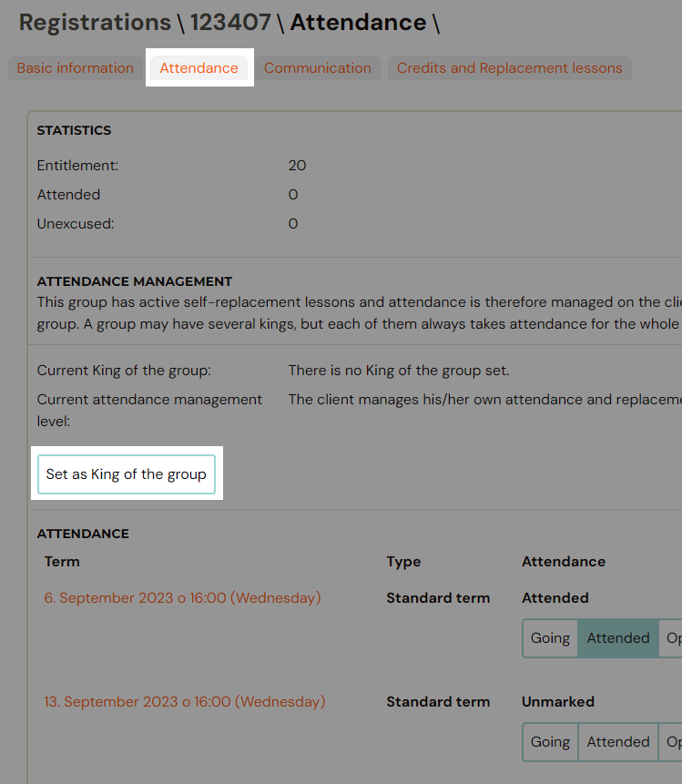682x784 pixels.
Task: Switch to the Communication tab
Action: (x=317, y=68)
